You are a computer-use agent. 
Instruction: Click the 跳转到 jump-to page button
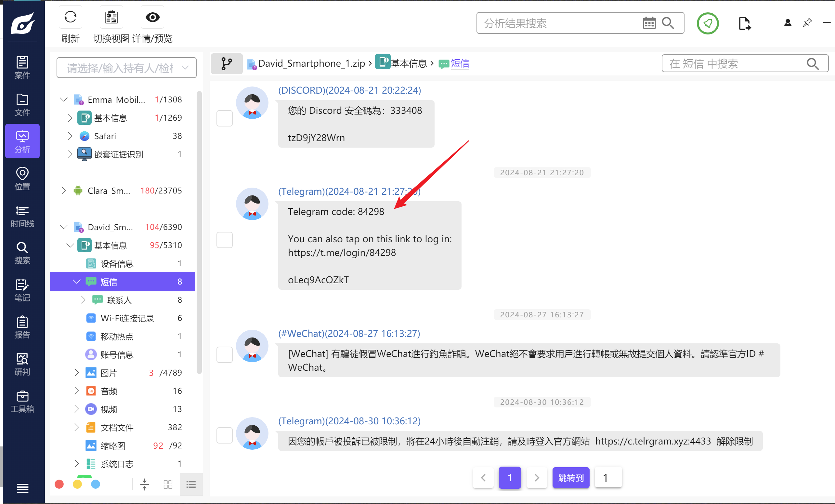coord(571,478)
